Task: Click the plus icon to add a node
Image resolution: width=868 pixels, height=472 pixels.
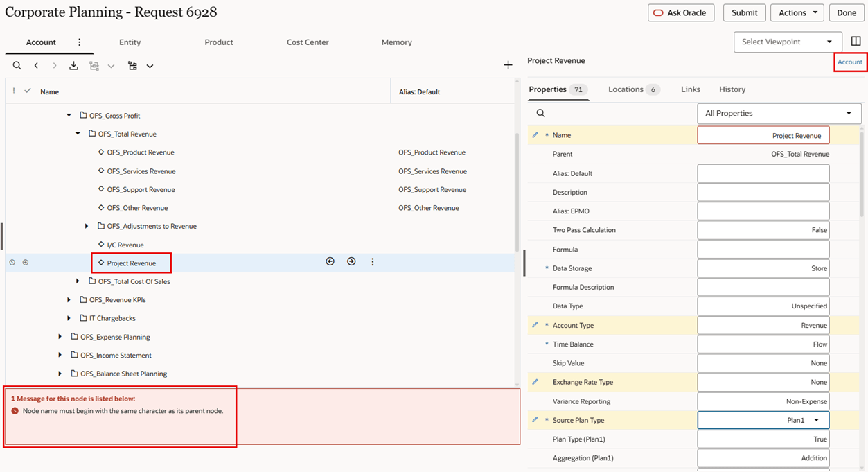Action: [508, 65]
